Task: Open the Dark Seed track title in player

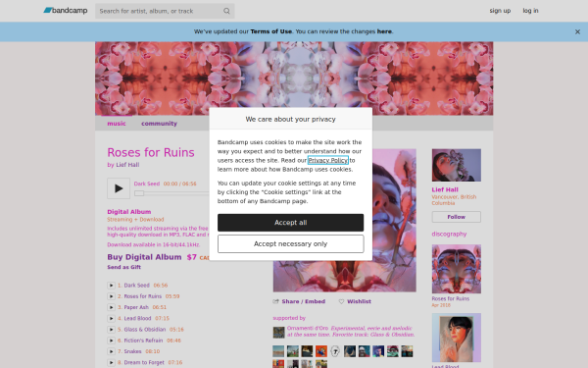Action: pyautogui.click(x=147, y=184)
